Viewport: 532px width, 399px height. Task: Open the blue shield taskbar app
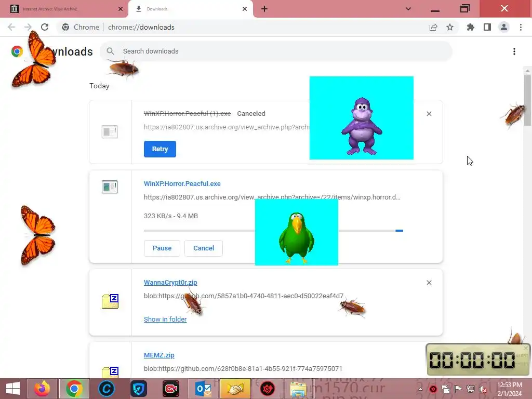138,389
